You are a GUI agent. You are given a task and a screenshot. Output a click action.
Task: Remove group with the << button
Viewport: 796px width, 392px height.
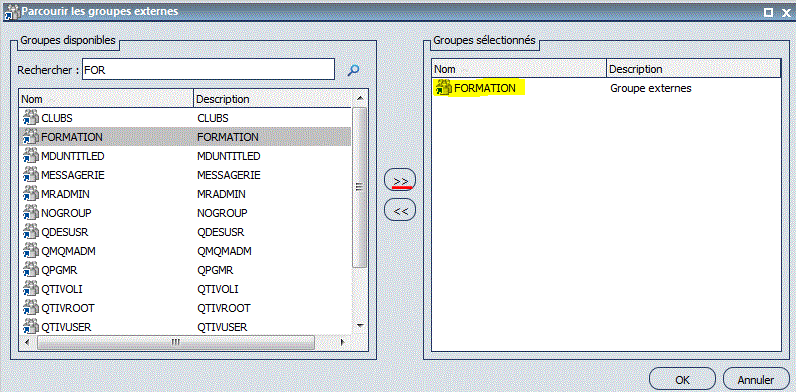tap(400, 210)
